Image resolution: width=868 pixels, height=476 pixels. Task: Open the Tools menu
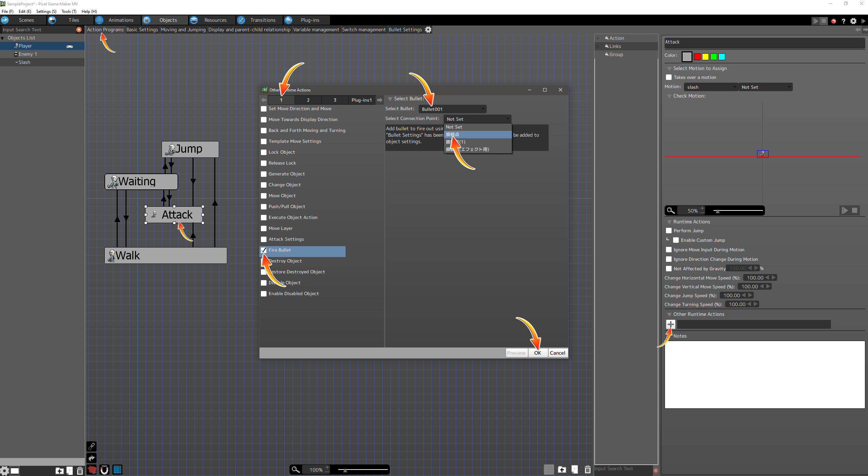[69, 11]
